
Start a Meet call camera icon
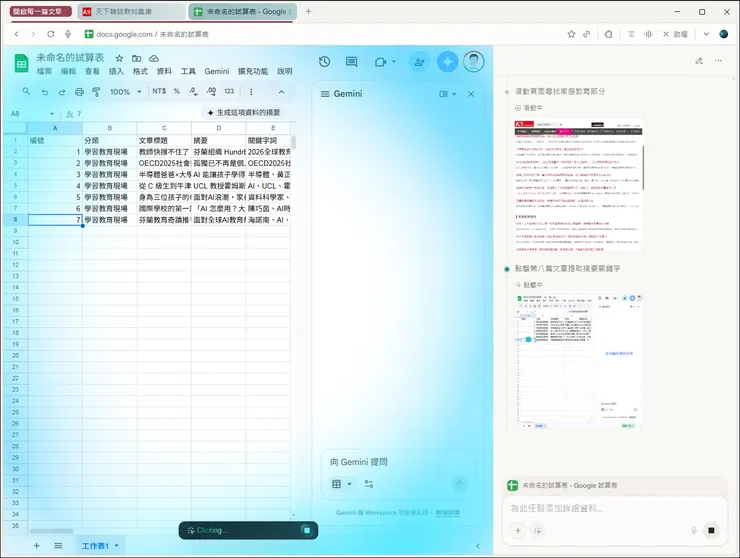coord(380,62)
